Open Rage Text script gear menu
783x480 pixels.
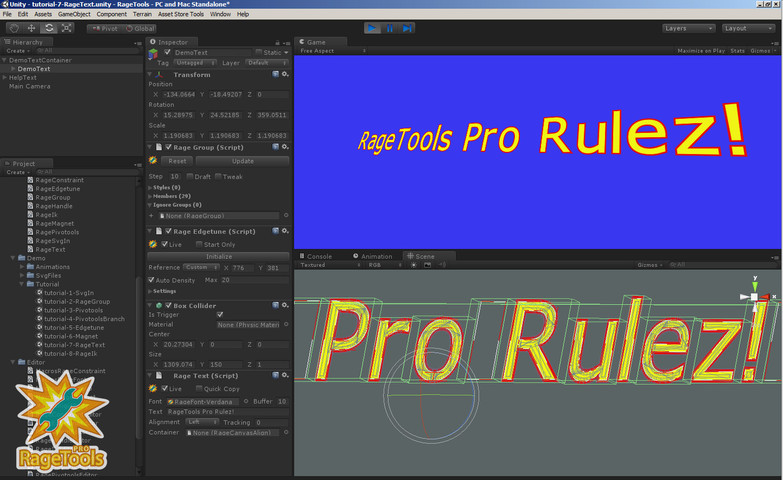click(x=285, y=375)
